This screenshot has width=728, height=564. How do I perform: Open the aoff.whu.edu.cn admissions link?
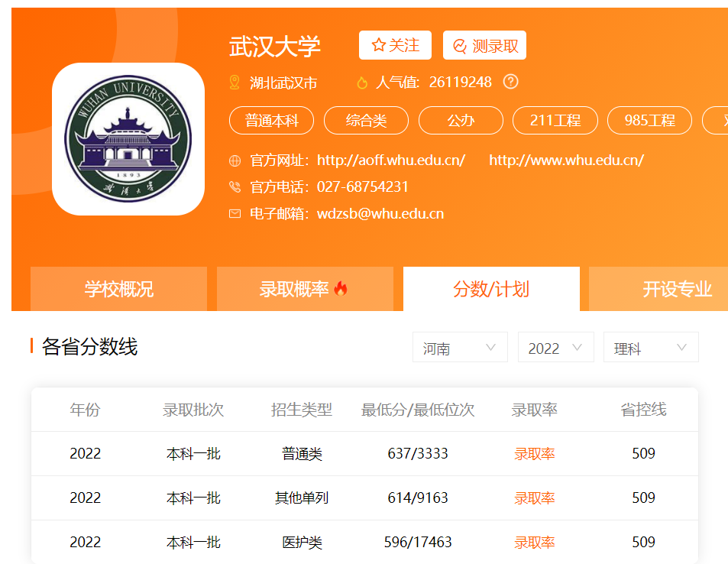[391, 160]
